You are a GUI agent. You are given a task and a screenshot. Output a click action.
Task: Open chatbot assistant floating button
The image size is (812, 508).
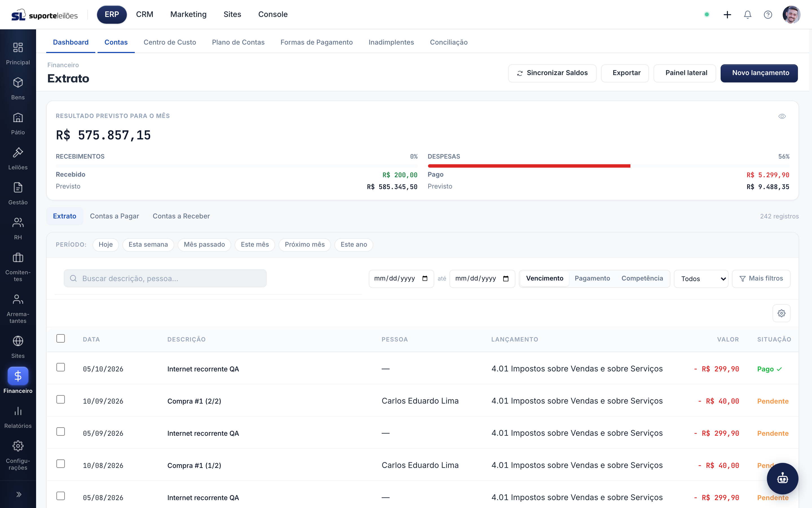[x=782, y=478]
